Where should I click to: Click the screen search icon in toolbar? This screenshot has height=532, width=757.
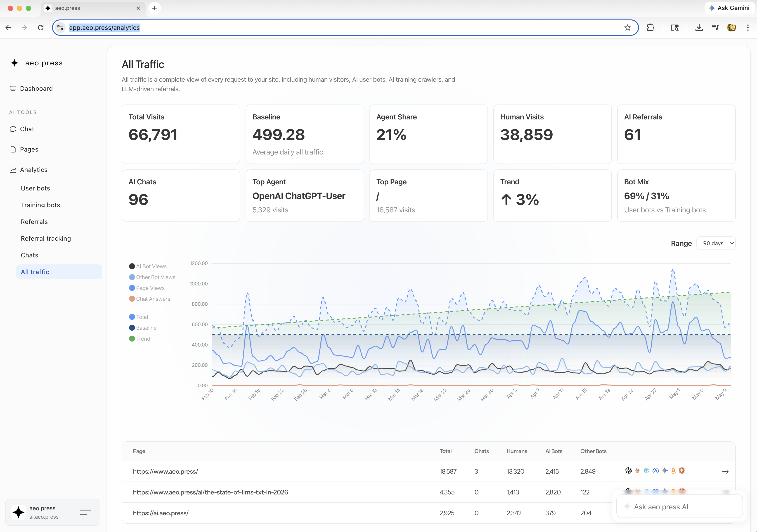point(674,28)
